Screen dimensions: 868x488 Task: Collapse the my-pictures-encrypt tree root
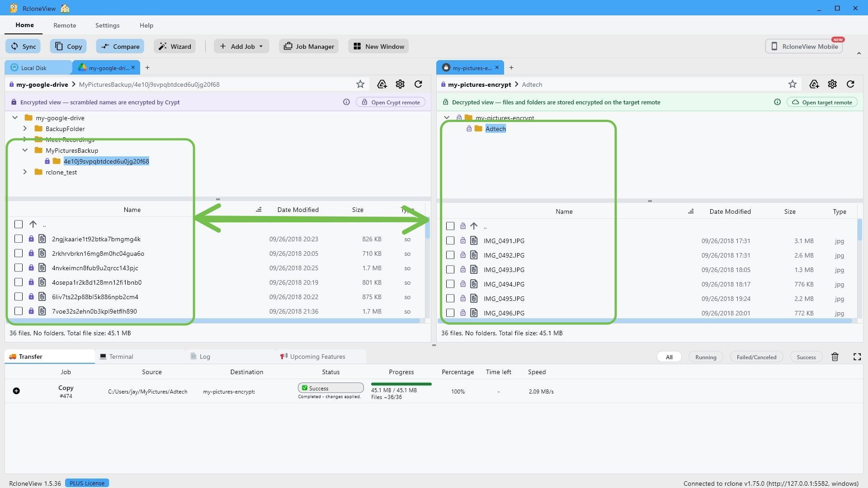tap(447, 117)
